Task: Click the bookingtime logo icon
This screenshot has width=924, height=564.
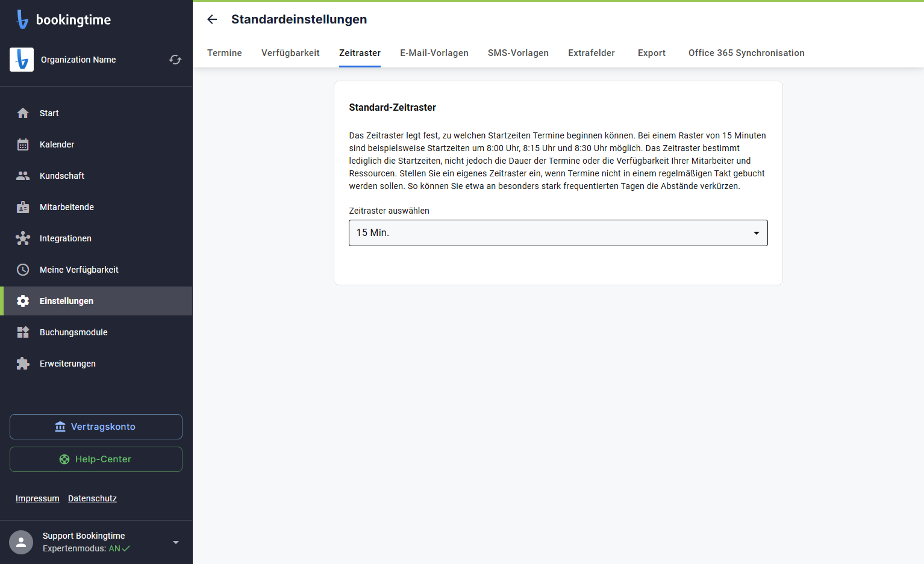Action: (22, 19)
